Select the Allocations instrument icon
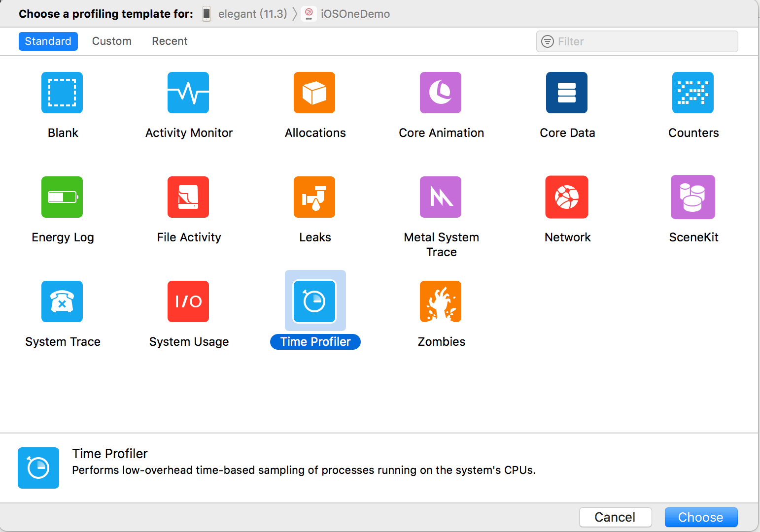760x532 pixels. (x=314, y=93)
